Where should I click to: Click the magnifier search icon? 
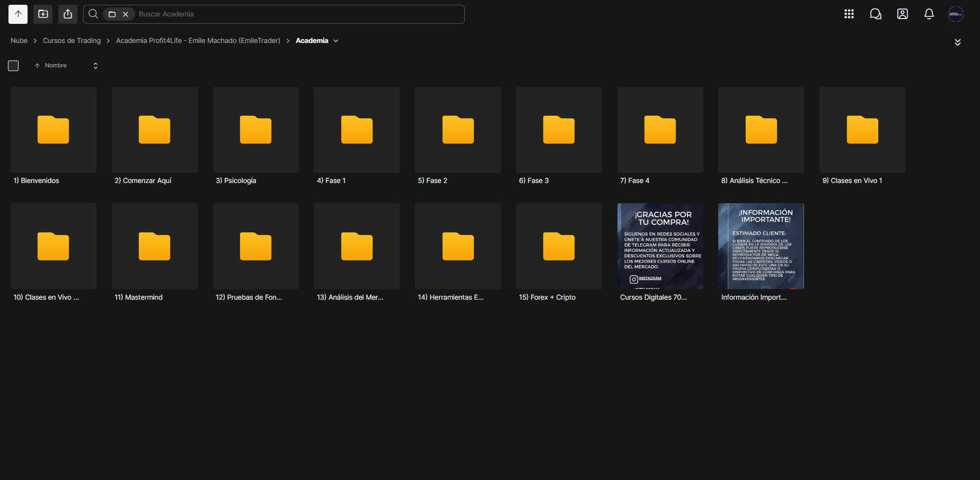(x=93, y=14)
